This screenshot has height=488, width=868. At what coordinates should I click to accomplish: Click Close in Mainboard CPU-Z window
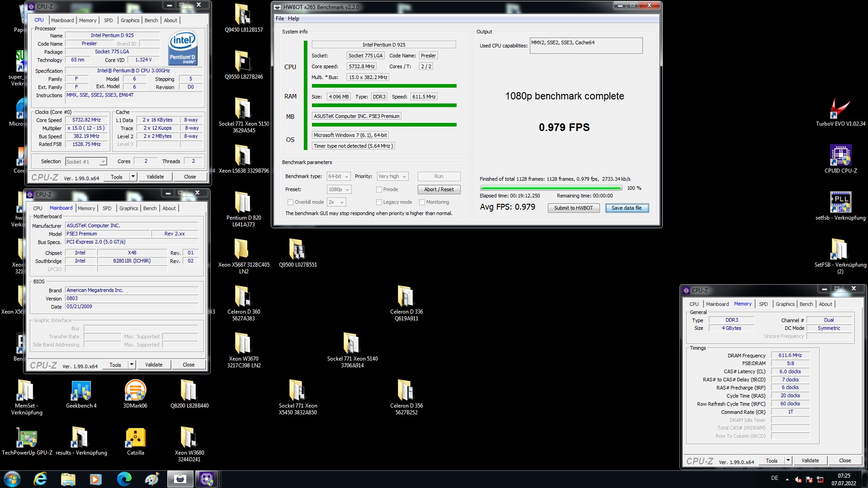pyautogui.click(x=189, y=365)
